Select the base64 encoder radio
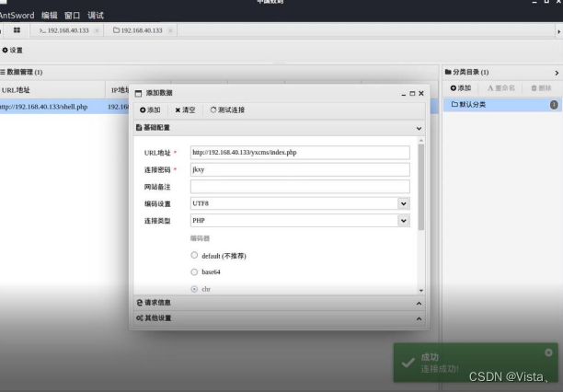 coord(194,271)
